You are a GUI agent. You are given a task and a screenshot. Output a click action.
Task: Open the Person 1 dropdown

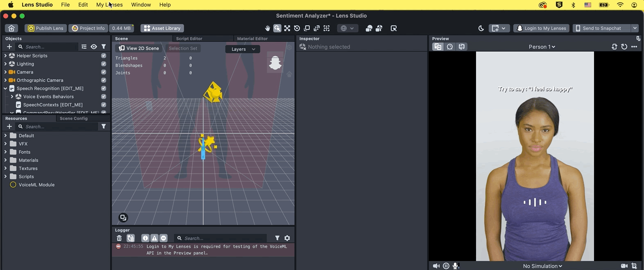click(x=542, y=47)
